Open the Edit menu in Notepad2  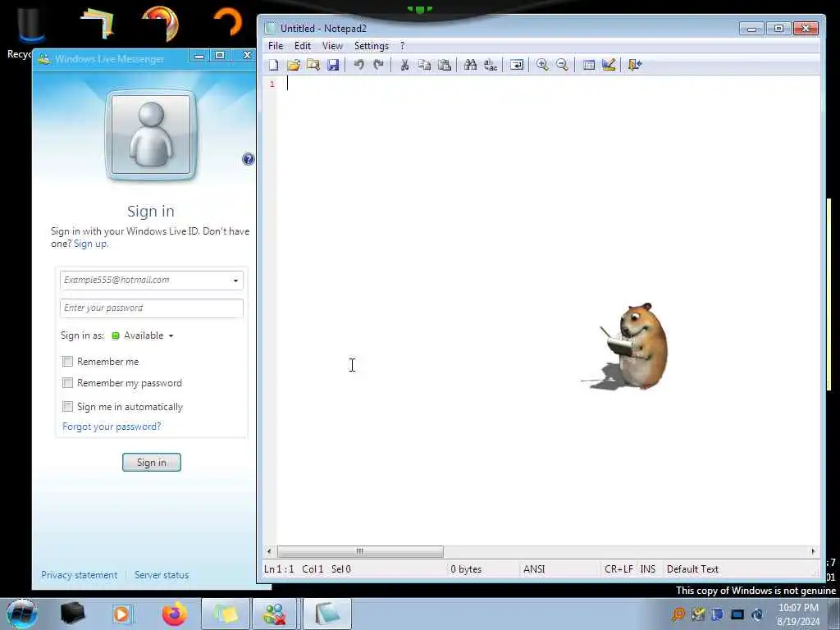click(303, 46)
